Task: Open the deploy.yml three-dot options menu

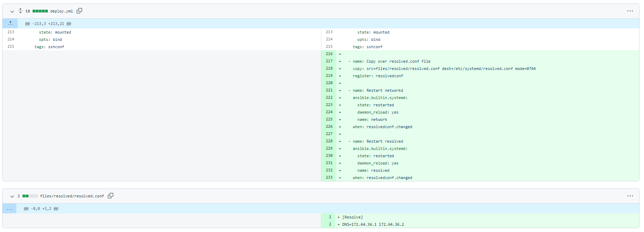Action: click(630, 11)
